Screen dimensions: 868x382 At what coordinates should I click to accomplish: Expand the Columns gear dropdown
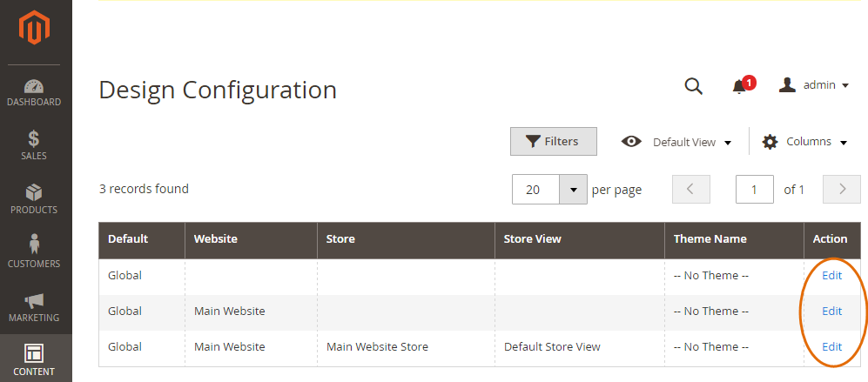(804, 142)
